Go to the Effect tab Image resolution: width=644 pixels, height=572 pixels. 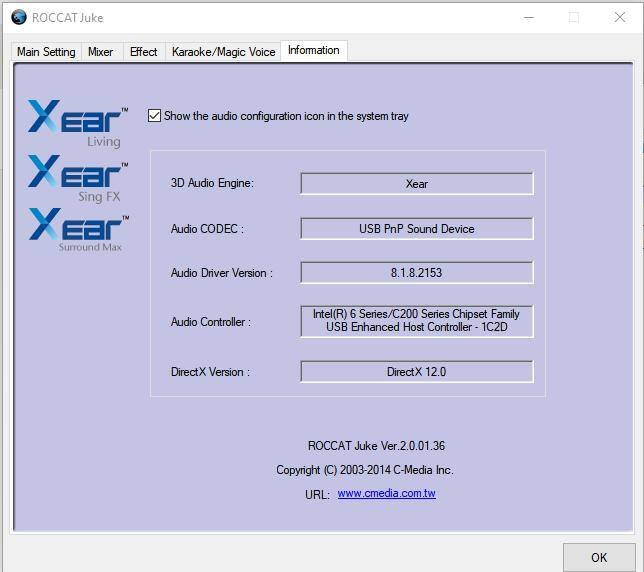143,52
